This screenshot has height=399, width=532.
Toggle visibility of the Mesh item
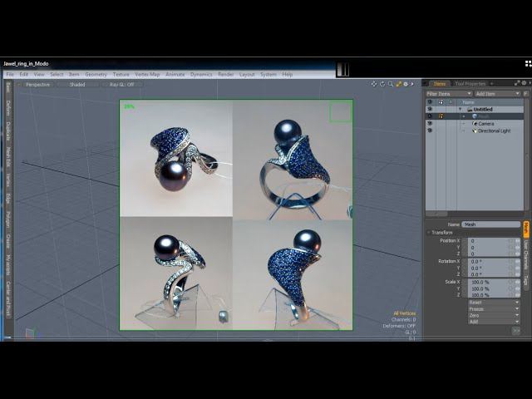(x=430, y=116)
